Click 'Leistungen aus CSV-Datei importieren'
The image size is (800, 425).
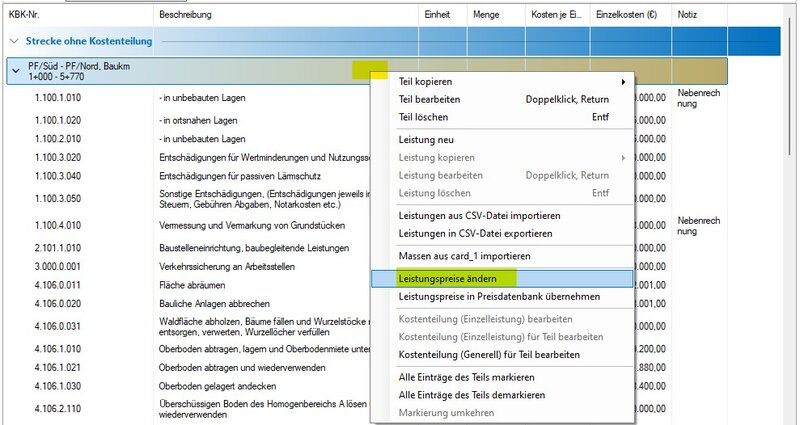479,215
